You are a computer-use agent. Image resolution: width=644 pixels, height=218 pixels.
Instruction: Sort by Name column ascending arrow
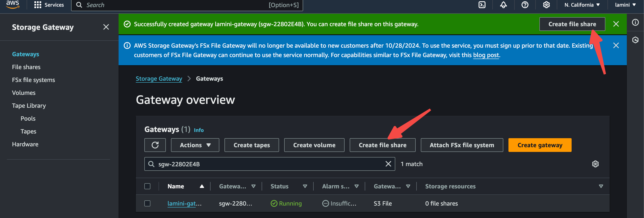click(202, 186)
